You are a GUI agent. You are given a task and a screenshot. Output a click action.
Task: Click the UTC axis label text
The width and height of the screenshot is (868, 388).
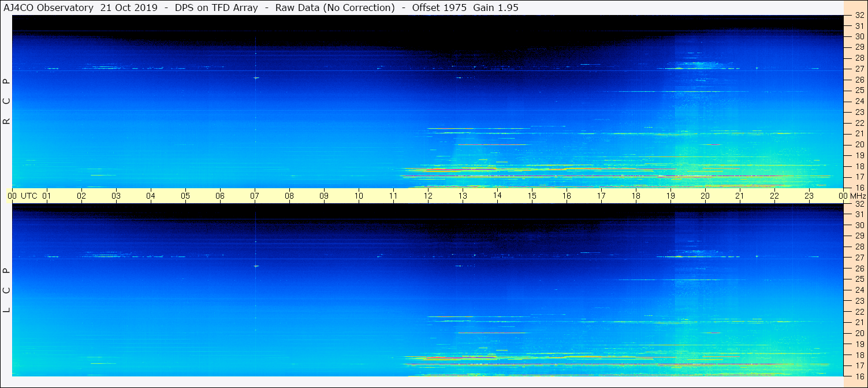coord(29,196)
